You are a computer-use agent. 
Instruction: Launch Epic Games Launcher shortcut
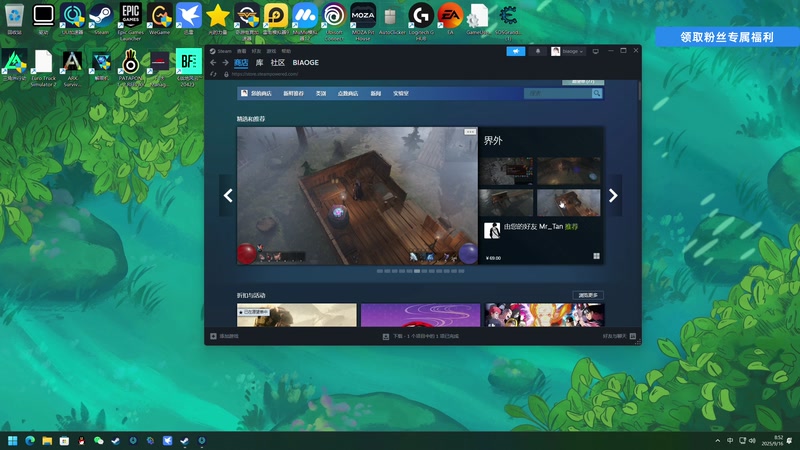(131, 20)
